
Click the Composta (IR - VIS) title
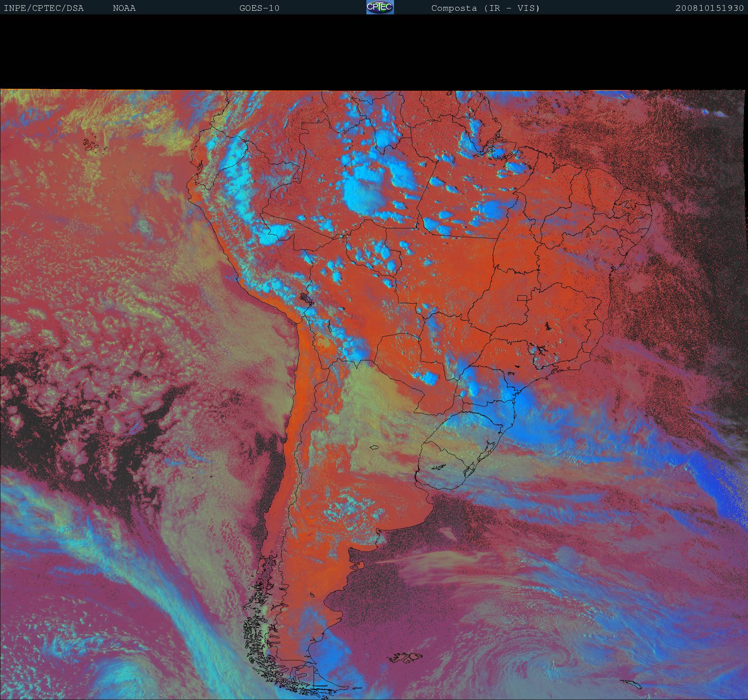[x=485, y=8]
